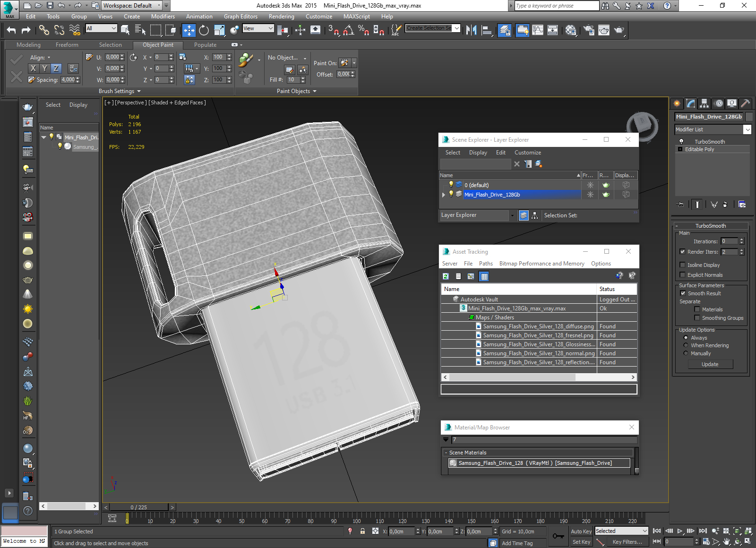Click the Mirror tool
This screenshot has width=756, height=548.
[x=471, y=30]
